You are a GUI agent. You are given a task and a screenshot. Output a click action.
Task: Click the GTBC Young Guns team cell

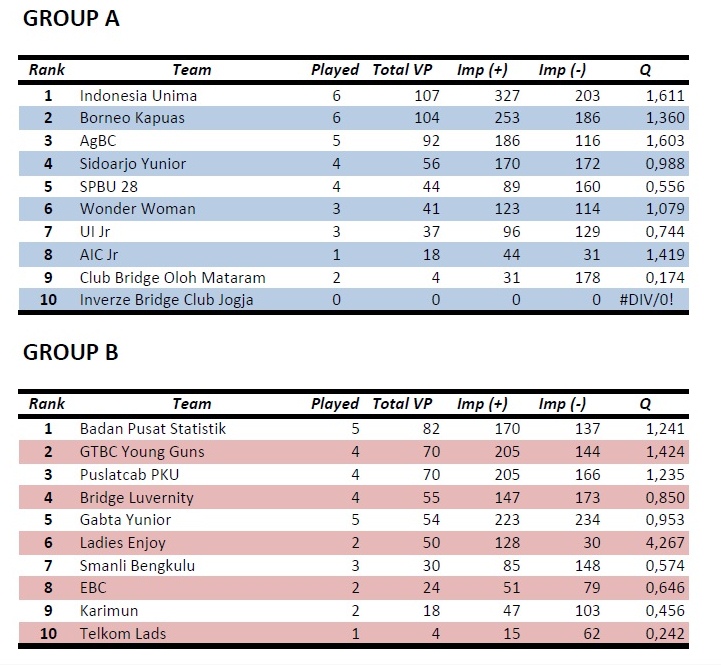click(142, 452)
